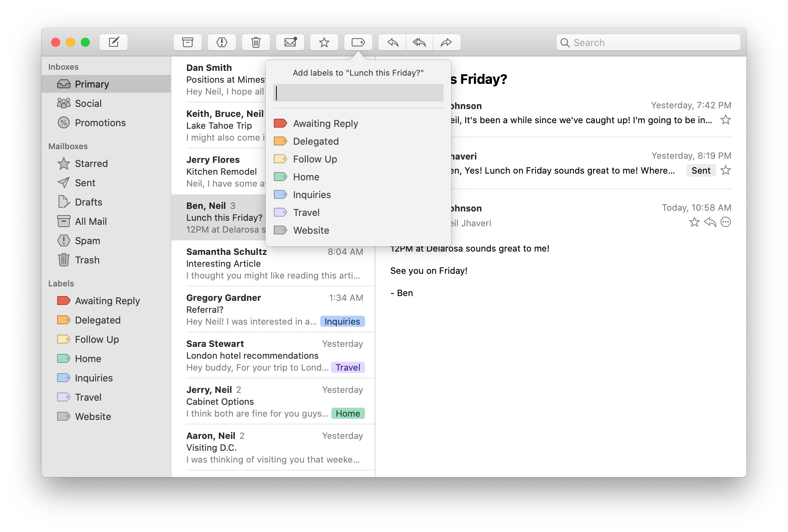
Task: Open the Sent mailbox
Action: 106,183
